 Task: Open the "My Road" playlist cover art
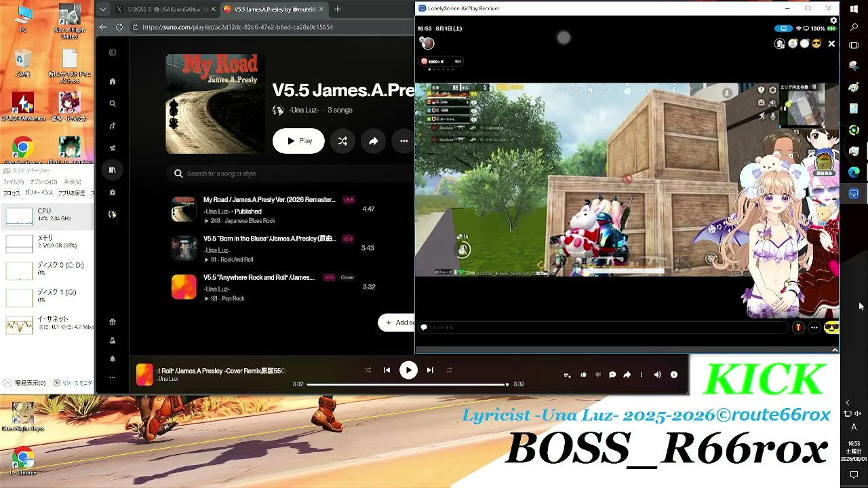[215, 104]
